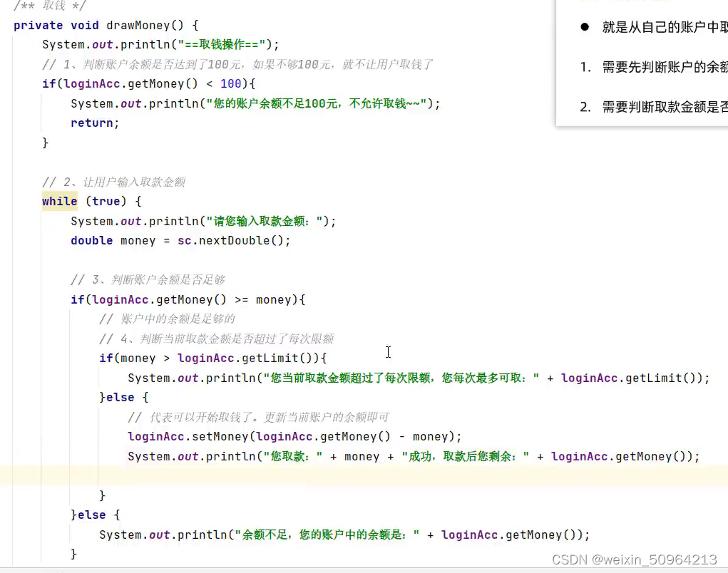The image size is (728, 573).
Task: Select note item 1 about checking balance
Action: click(x=656, y=66)
